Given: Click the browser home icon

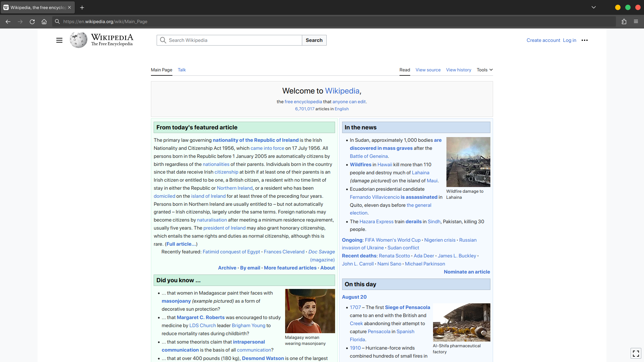Looking at the screenshot, I should tap(44, 21).
